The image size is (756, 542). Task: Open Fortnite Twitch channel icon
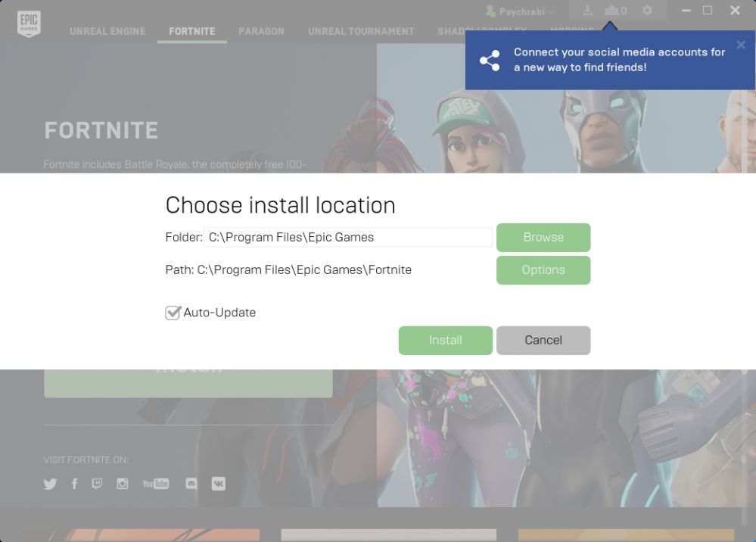click(97, 484)
